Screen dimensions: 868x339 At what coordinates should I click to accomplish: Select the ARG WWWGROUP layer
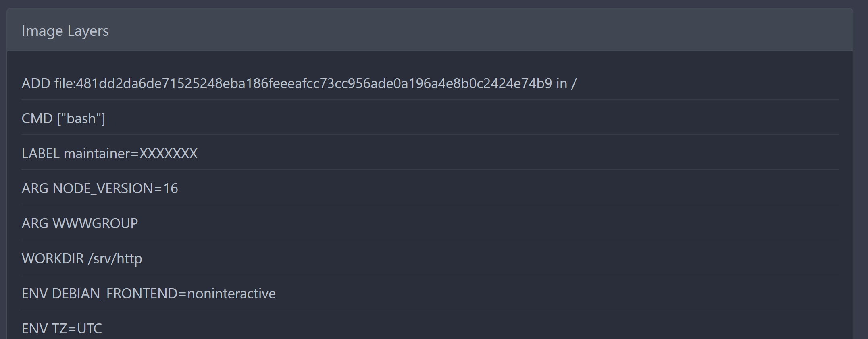(80, 223)
